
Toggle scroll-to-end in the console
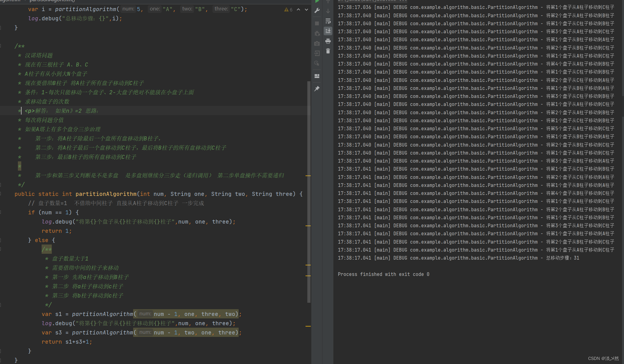(328, 31)
